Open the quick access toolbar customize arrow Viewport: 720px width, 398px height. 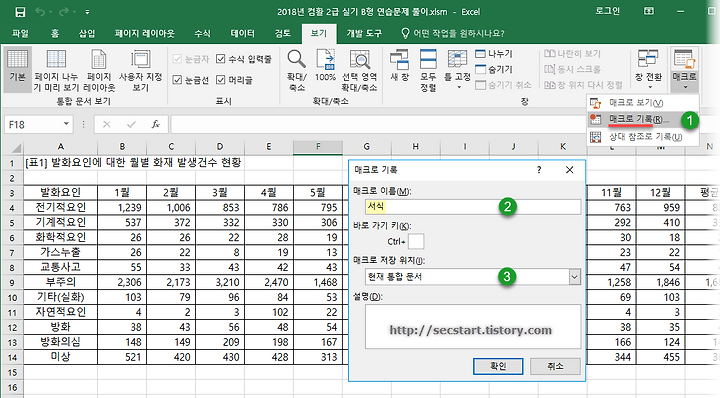coord(87,12)
